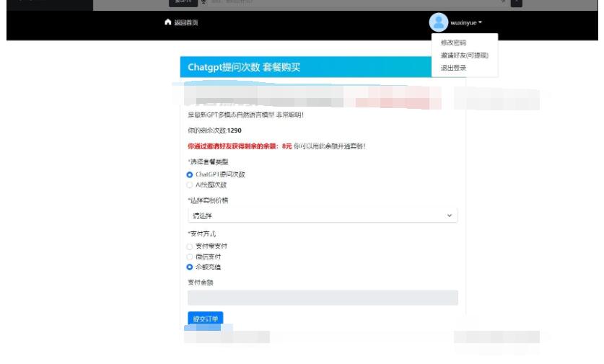Select the AI绘图次数 package type radio
The height and width of the screenshot is (364, 604).
[190, 185]
